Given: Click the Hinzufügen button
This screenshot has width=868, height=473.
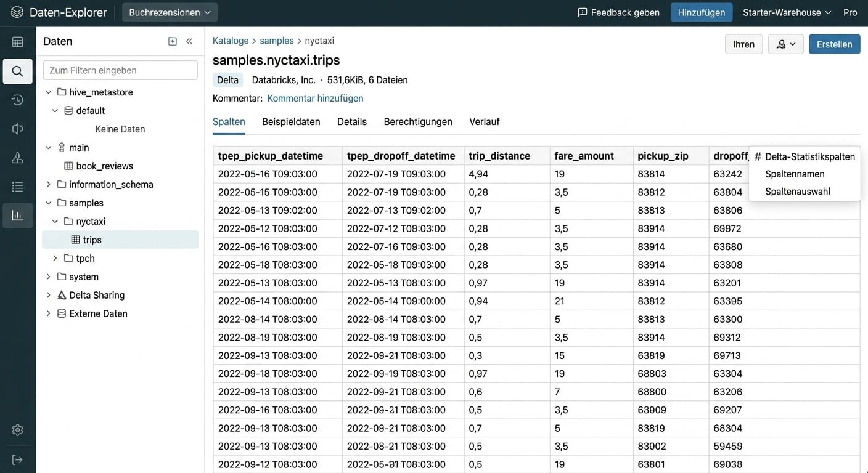Looking at the screenshot, I should pyautogui.click(x=702, y=12).
